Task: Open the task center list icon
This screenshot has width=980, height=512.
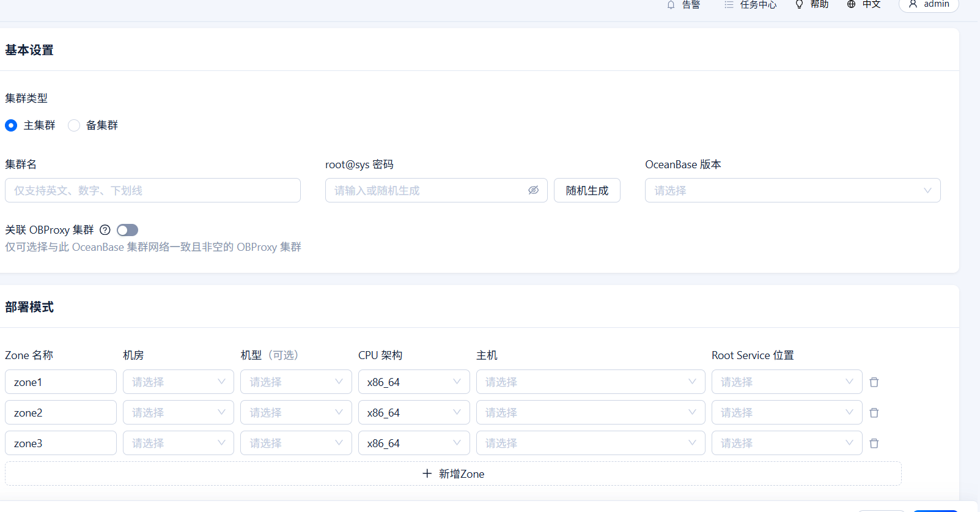Action: click(x=729, y=5)
